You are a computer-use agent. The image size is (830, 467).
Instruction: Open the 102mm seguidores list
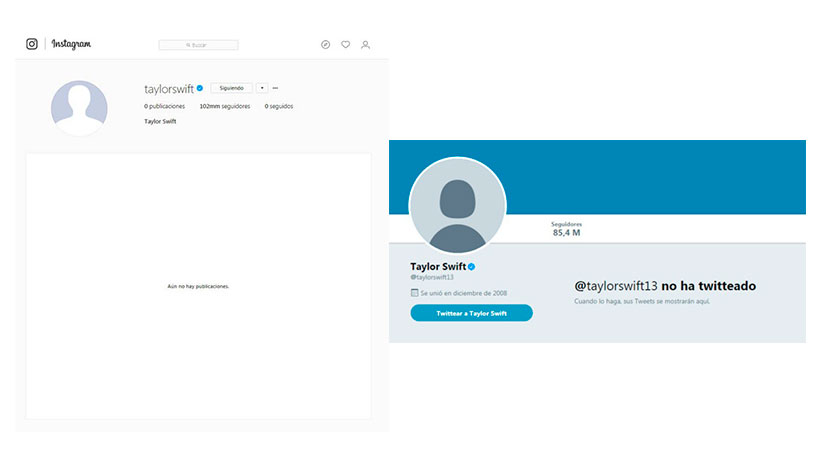click(x=225, y=106)
